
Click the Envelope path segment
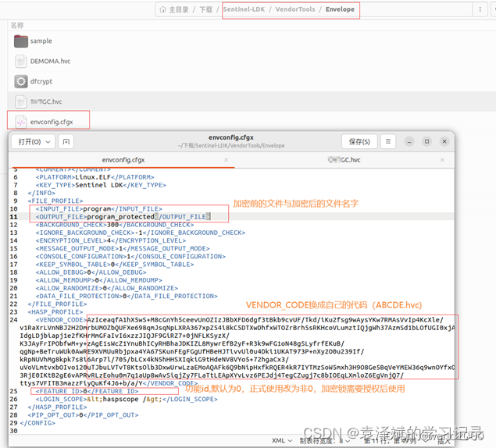340,9
